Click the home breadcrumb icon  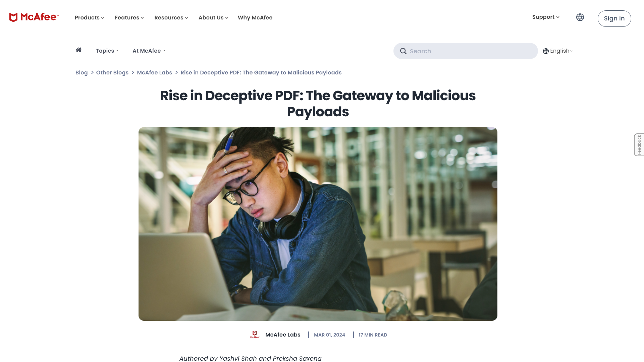coord(78,50)
